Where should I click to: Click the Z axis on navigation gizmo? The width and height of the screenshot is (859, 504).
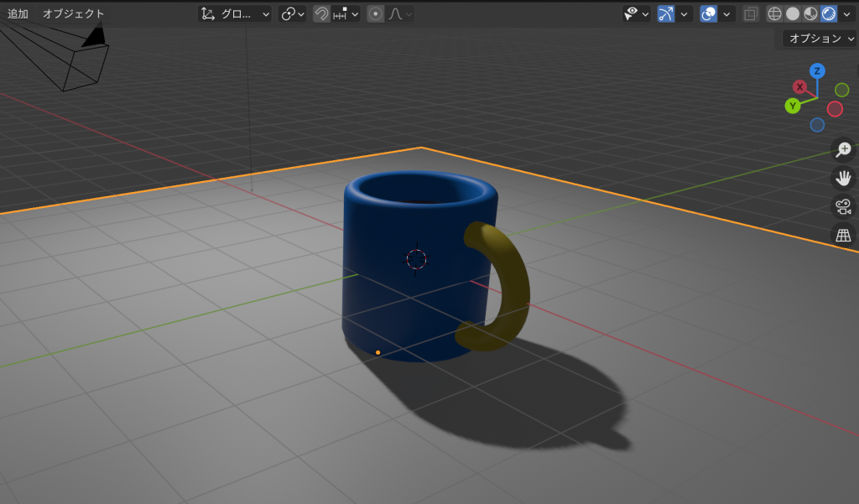coord(817,70)
